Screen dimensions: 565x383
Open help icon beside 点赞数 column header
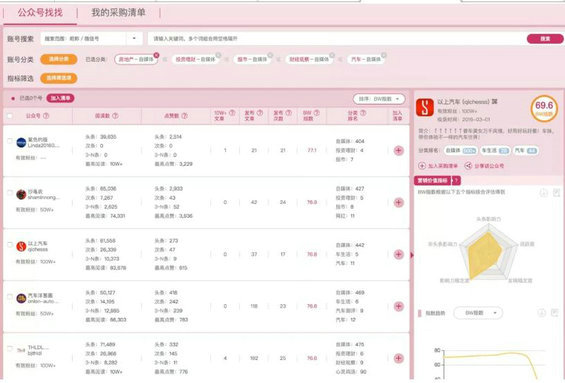click(x=184, y=116)
